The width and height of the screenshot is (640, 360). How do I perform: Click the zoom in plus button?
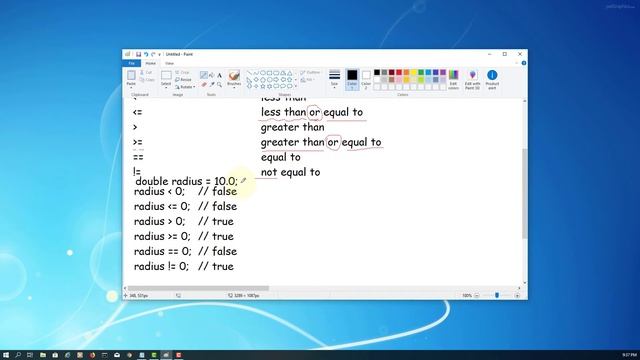(x=517, y=296)
